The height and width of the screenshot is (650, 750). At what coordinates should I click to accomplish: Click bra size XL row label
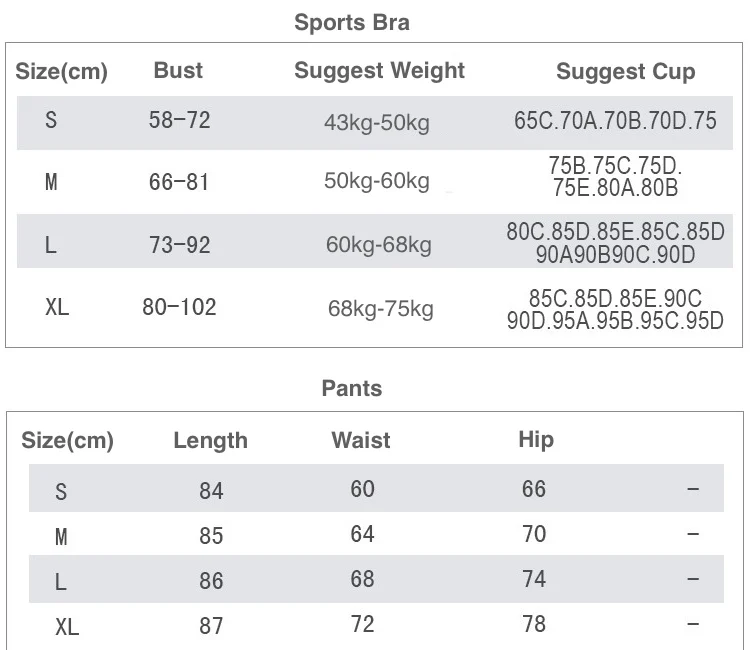pos(57,307)
